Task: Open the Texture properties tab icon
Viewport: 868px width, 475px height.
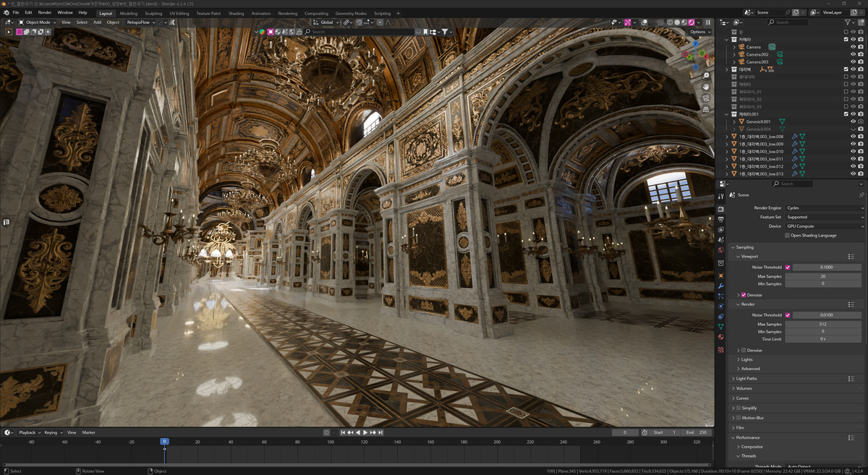Action: click(x=720, y=349)
